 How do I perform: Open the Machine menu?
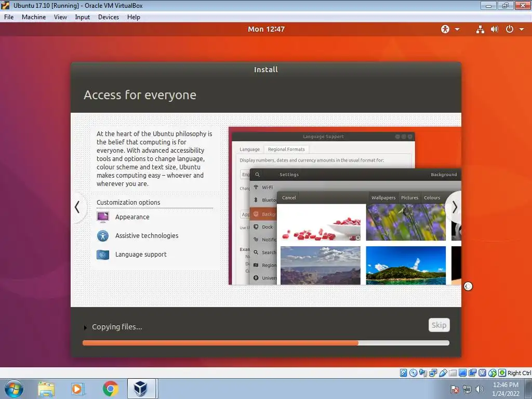34,17
